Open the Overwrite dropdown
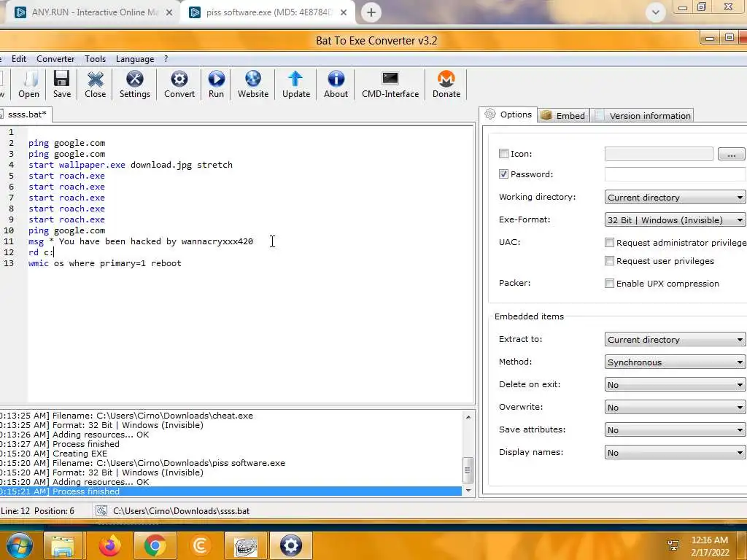This screenshot has height=560, width=747. pos(675,407)
